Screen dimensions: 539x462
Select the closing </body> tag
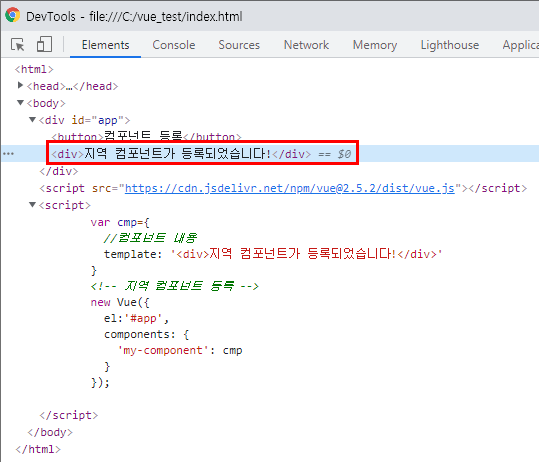pyautogui.click(x=50, y=432)
